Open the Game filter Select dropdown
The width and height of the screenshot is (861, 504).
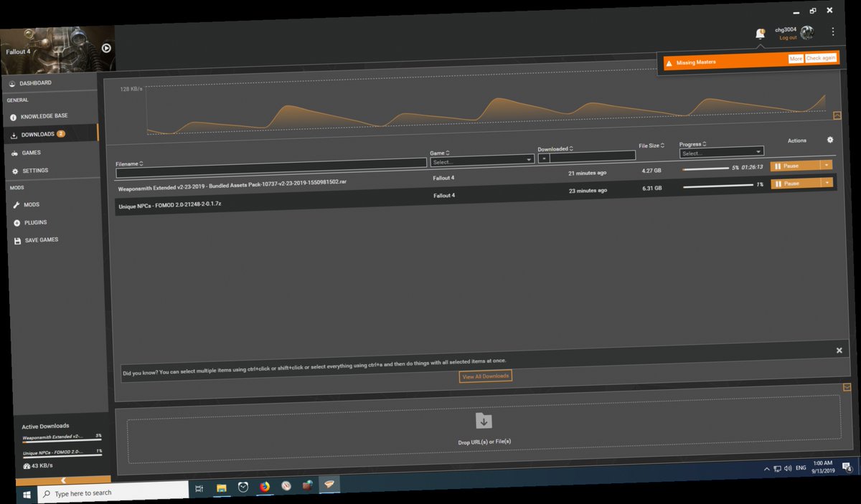[481, 159]
